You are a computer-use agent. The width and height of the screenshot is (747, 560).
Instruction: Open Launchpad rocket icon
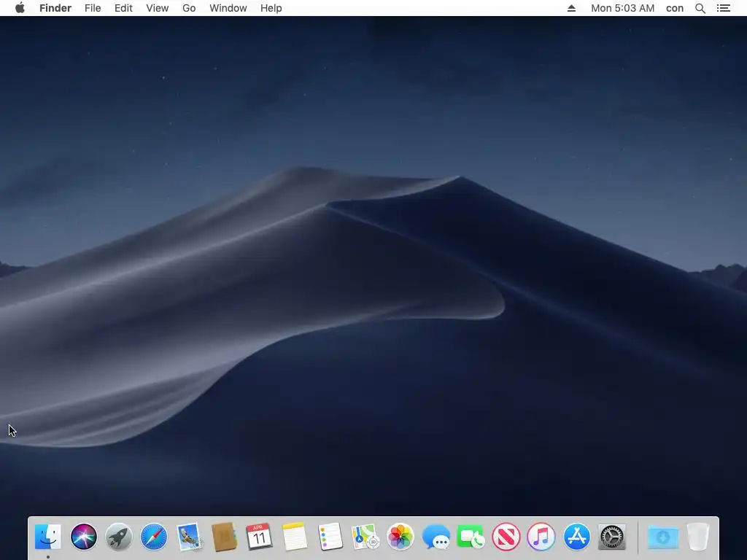pos(119,537)
